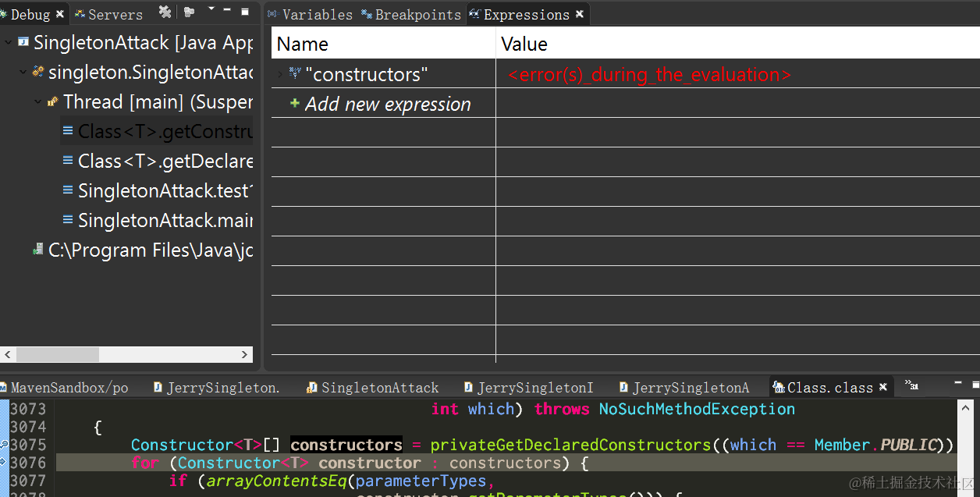Click Member.PUBLIC on line 3075
The width and height of the screenshot is (980, 497).
875,445
